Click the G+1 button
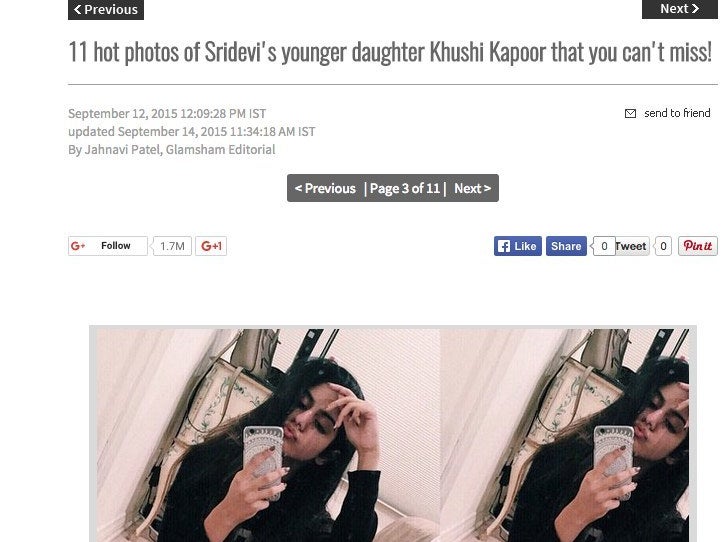This screenshot has height=542, width=727. 211,246
